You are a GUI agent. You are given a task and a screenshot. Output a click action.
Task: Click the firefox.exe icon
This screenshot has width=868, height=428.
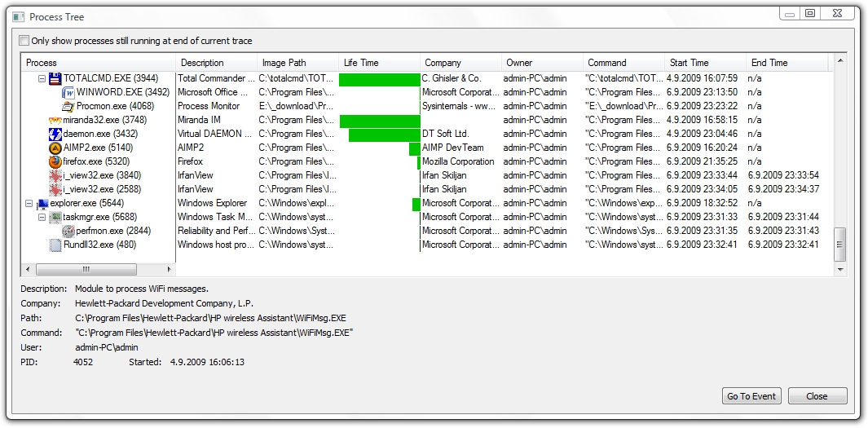tap(55, 161)
